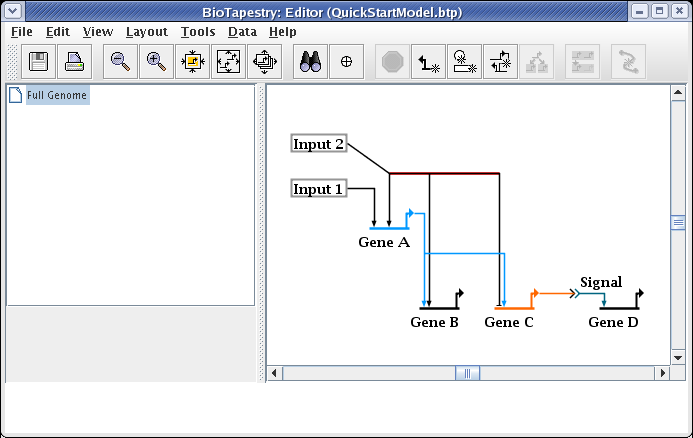Click the crosshair center icon

pos(347,61)
